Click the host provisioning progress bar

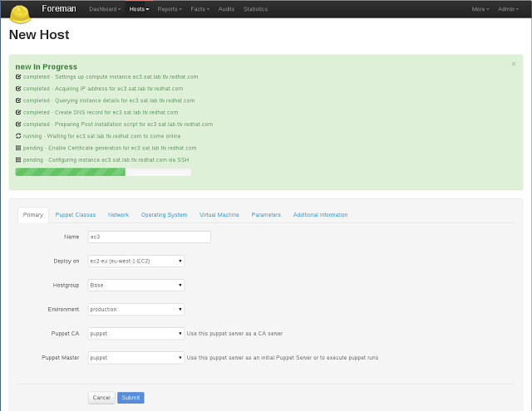[x=103, y=172]
